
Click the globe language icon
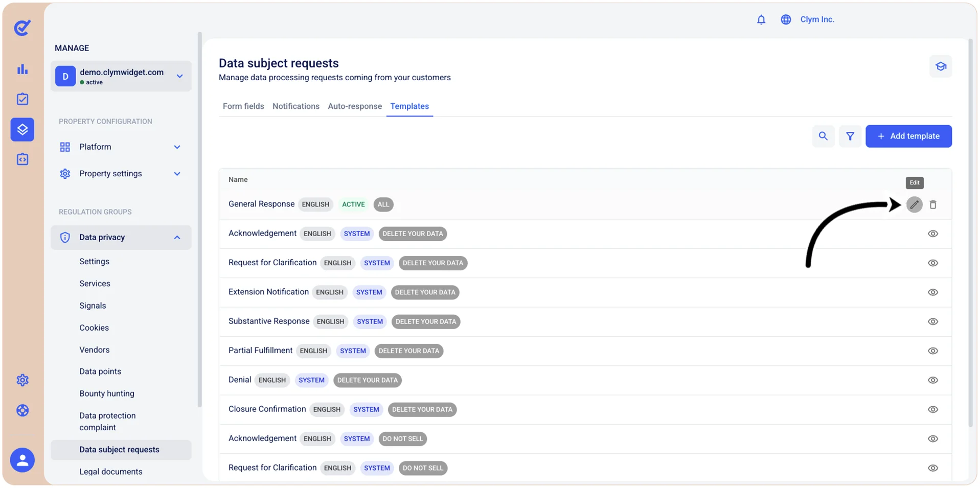pos(786,19)
